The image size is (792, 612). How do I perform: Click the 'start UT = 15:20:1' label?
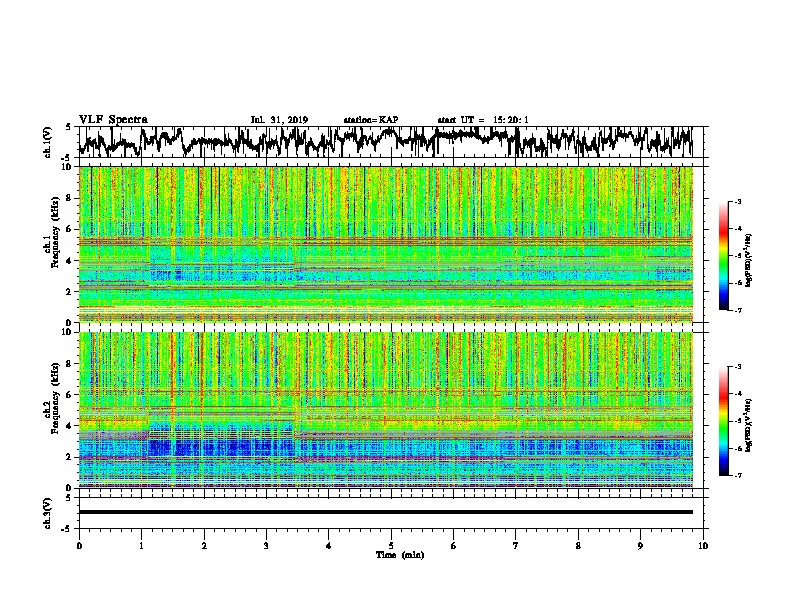(483, 120)
